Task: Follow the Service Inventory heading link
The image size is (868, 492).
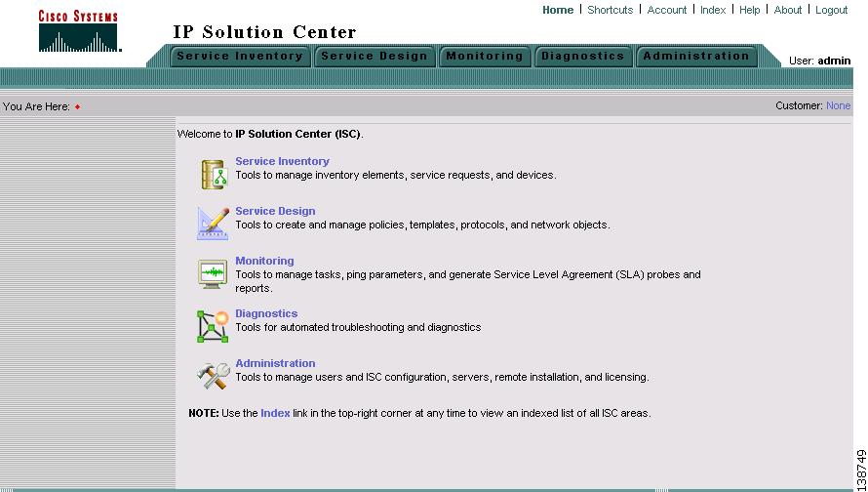Action: 282,161
